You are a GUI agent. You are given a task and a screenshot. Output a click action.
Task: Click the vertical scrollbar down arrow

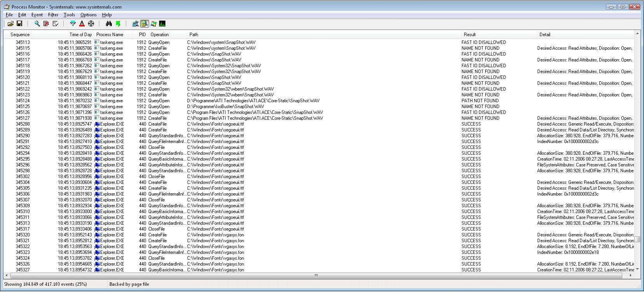point(637,269)
